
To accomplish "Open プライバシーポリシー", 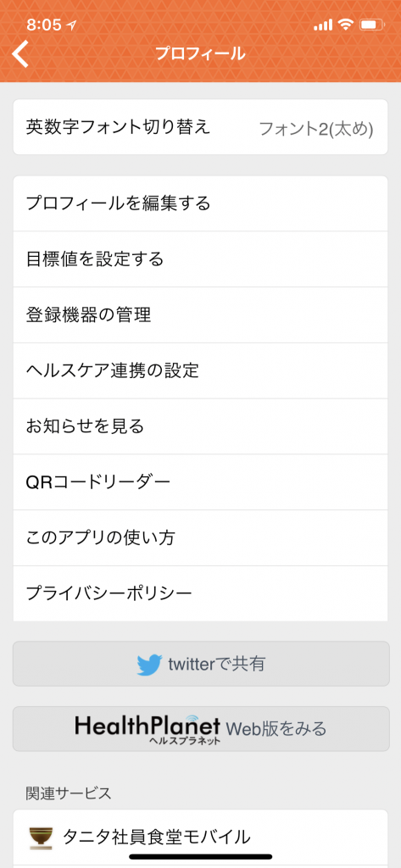I will point(200,593).
